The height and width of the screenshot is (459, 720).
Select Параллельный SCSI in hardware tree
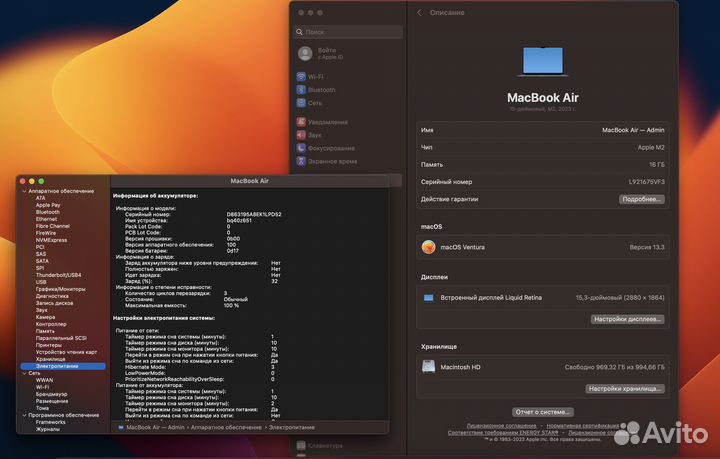tap(61, 338)
